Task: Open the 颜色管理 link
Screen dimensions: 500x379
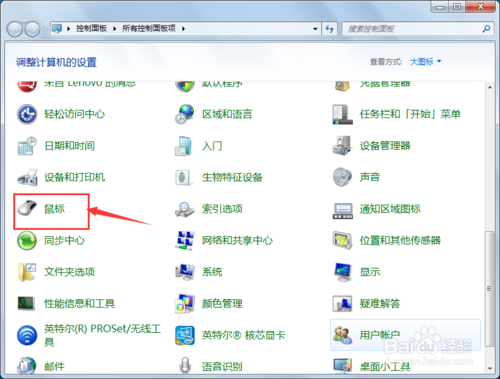Action: 222,303
